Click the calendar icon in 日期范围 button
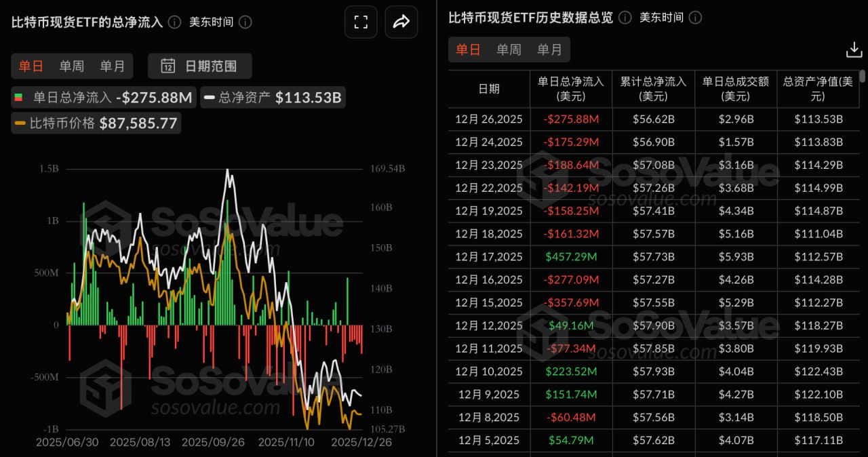 click(167, 66)
